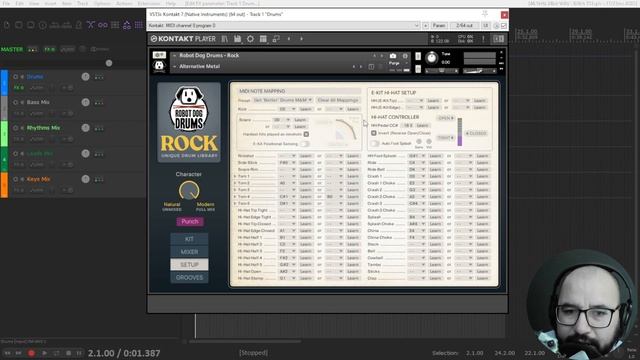Open the Kontakt library browser icon
Image resolution: width=640 pixels, height=360 pixels.
pyautogui.click(x=224, y=39)
